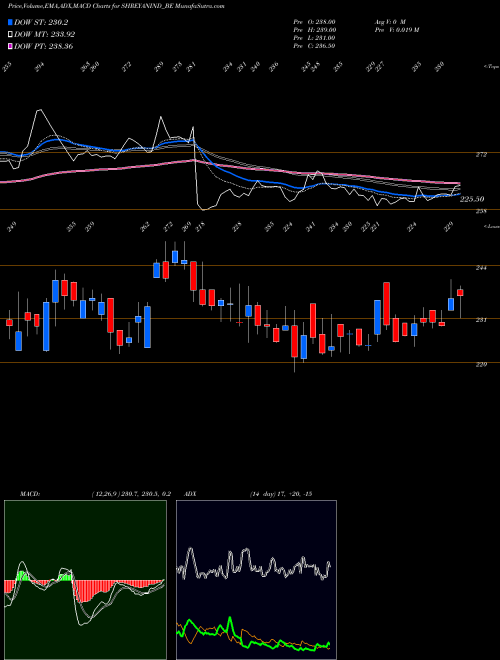Click the Tops marker at top right

click(x=491, y=67)
